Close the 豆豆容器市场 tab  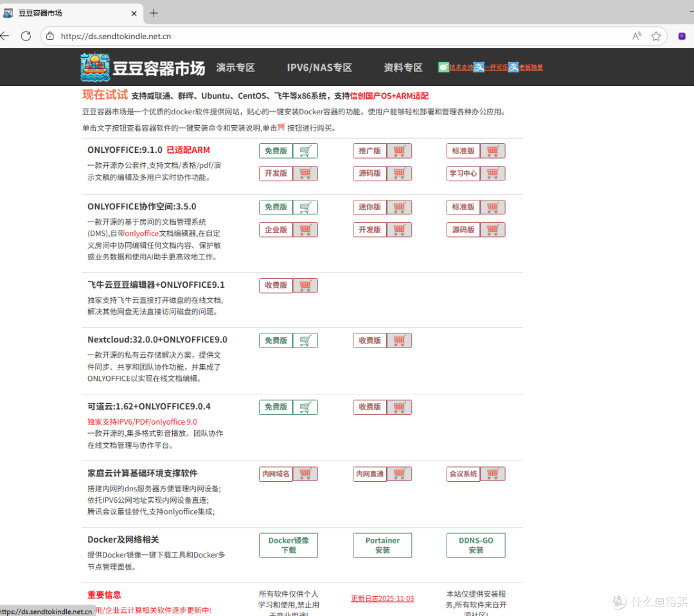pyautogui.click(x=134, y=13)
